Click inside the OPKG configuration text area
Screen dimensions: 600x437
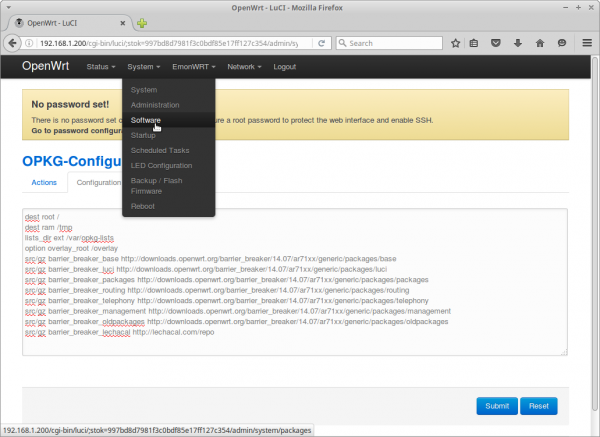point(295,282)
